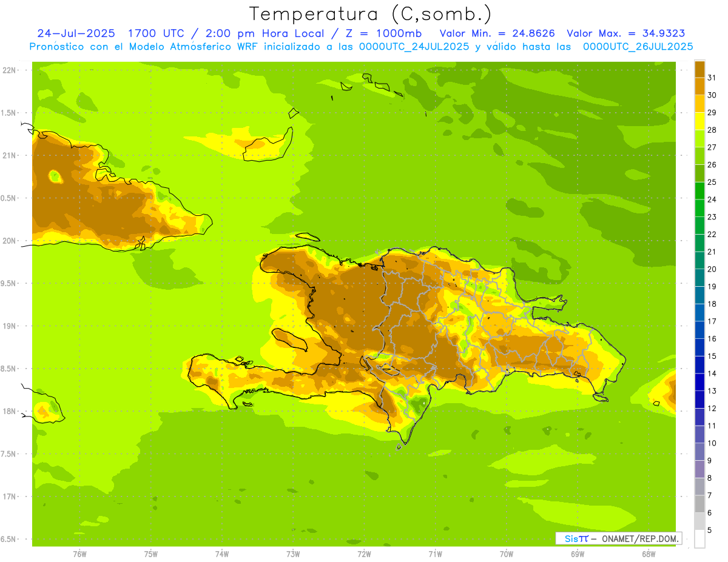Pick the olive-green swatch between 25 and 26
Viewport: 728px width, 562px height.
pyautogui.click(x=699, y=173)
